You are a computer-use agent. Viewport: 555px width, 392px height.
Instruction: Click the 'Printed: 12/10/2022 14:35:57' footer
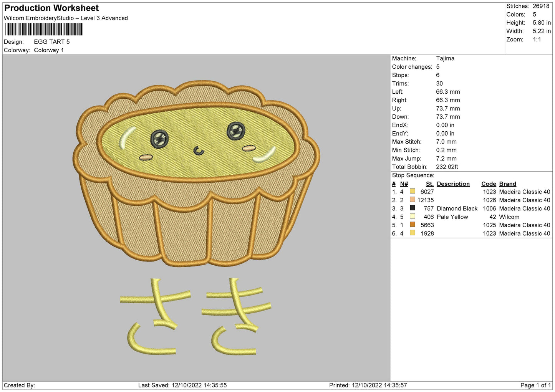(368, 385)
